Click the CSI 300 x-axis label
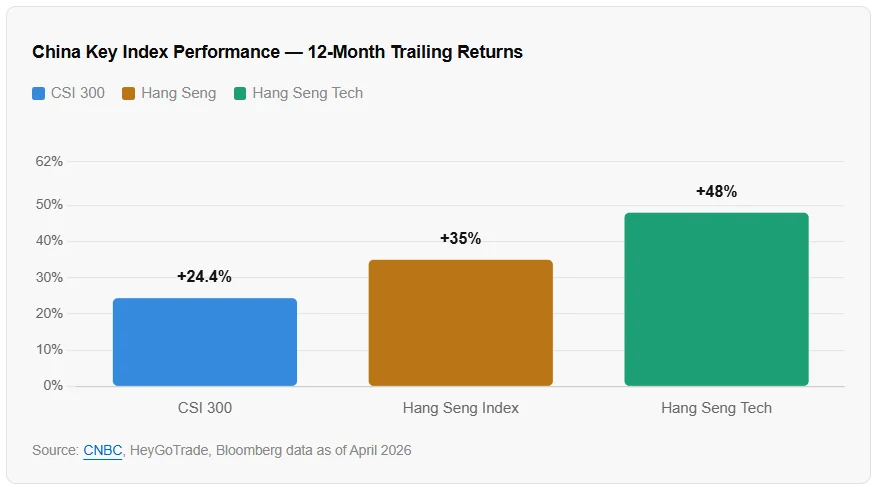The height and width of the screenshot is (487, 877). [204, 408]
